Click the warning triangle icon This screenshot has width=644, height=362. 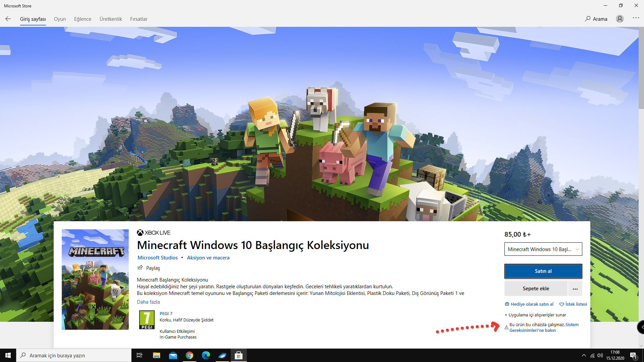click(x=506, y=327)
